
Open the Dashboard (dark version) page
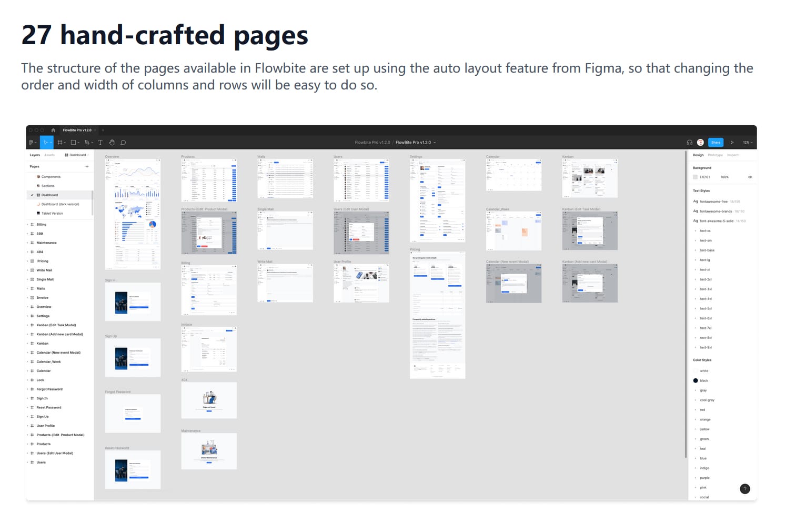point(61,204)
